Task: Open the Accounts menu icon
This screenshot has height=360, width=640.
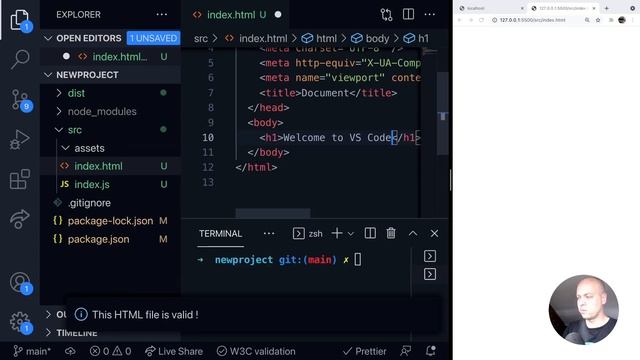Action: click(x=20, y=282)
